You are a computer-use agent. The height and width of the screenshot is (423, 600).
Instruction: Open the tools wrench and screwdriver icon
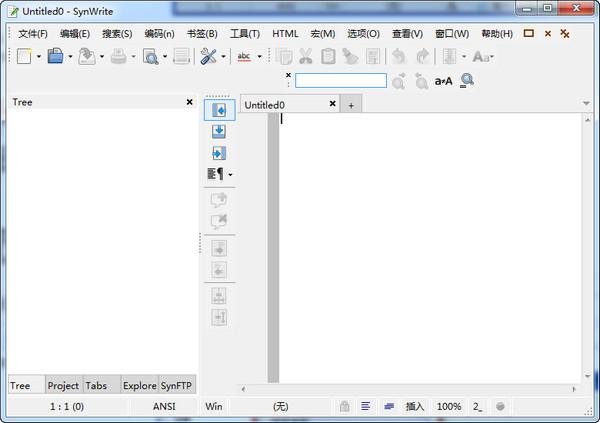pos(209,56)
